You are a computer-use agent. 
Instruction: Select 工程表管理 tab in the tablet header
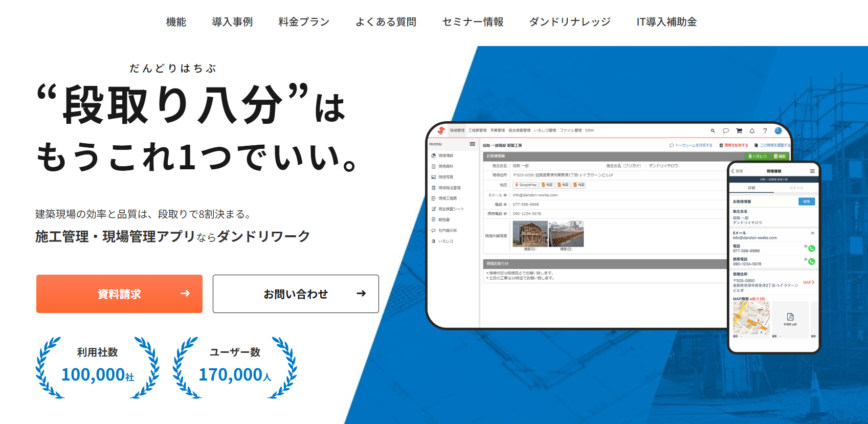coord(477,130)
